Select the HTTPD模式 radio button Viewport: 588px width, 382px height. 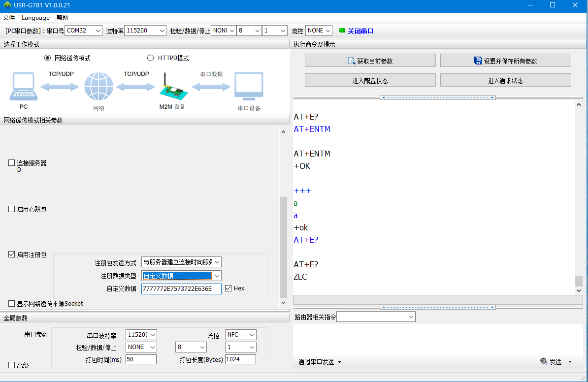[151, 58]
